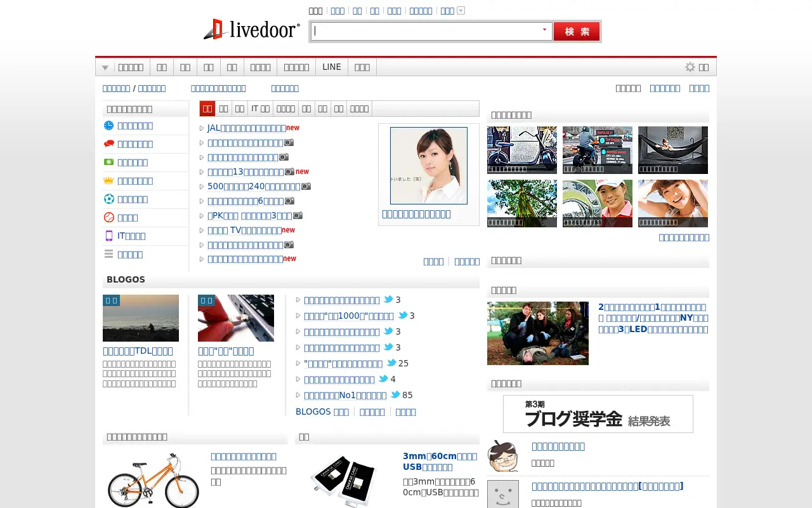
Task: Click the blue clock icon in sidebar
Action: coord(109,126)
